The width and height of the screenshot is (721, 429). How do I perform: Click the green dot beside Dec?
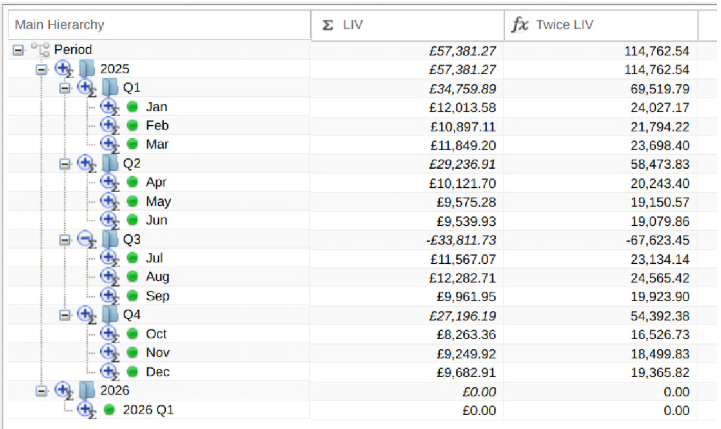click(132, 372)
